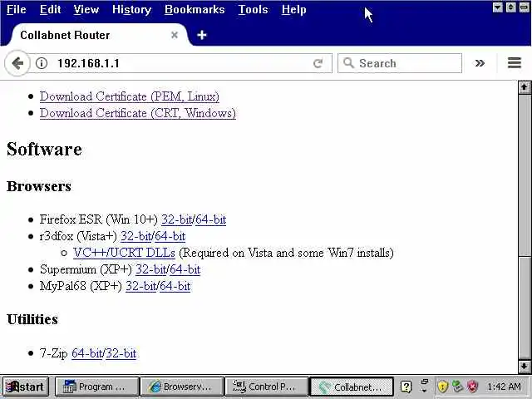The image size is (532, 399).
Task: Open the VC++/UCRT DLLs link
Action: [x=124, y=253]
